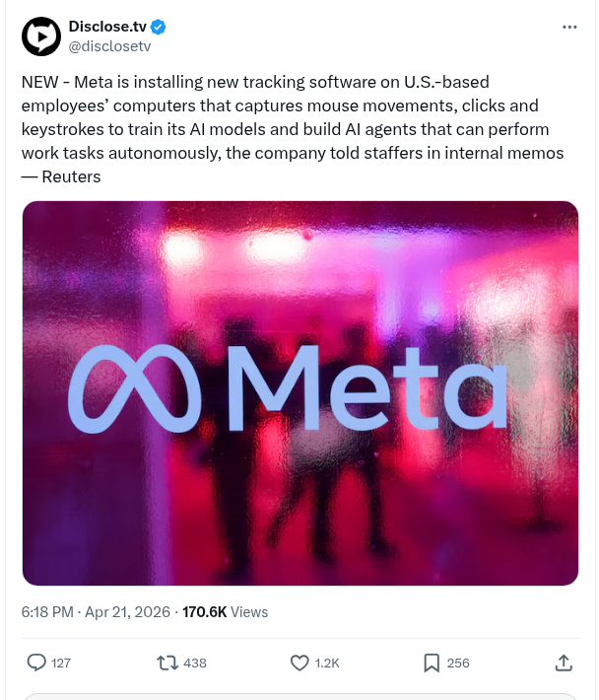Click the blue verified badge
Screen dimensions: 599x700
point(141,28)
